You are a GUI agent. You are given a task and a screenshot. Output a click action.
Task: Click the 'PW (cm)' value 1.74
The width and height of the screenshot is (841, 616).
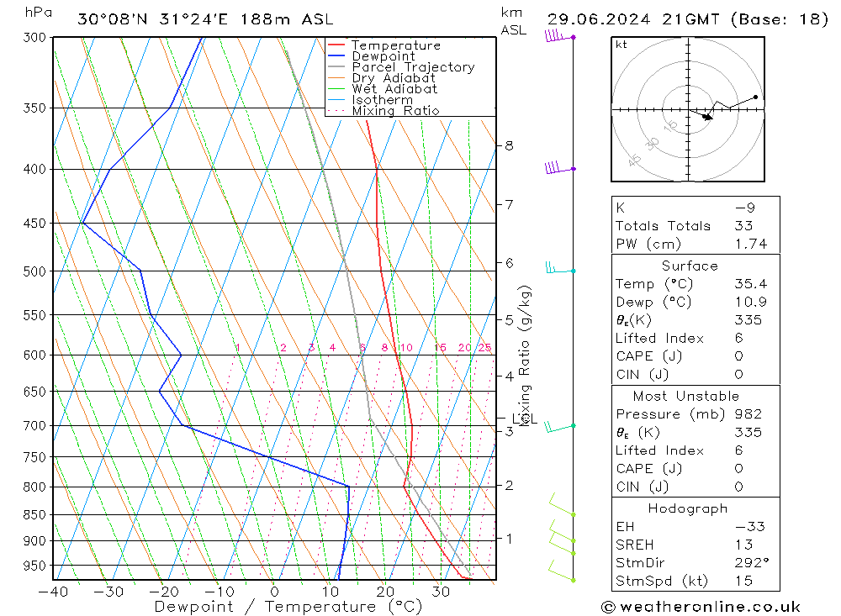(x=751, y=244)
